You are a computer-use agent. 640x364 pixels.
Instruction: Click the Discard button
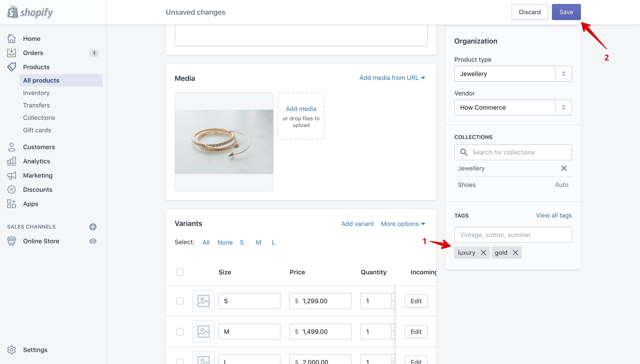[x=530, y=12]
